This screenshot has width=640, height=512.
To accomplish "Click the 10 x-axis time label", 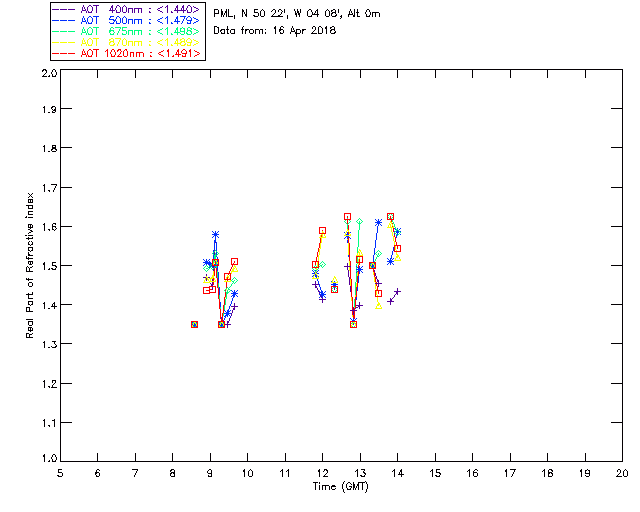I will point(247,473).
